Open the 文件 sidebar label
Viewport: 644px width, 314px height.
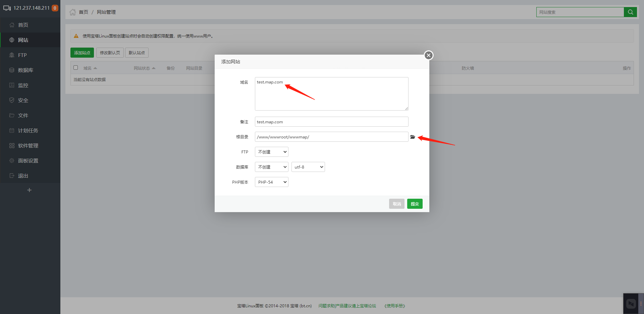point(23,115)
